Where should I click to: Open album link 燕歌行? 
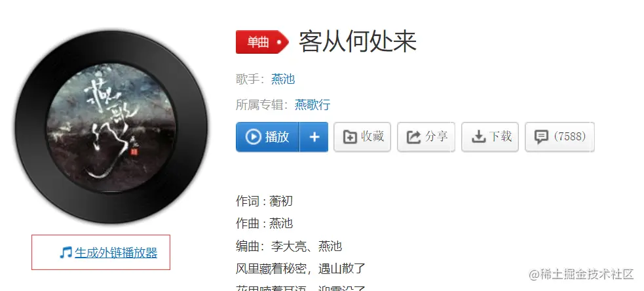[313, 104]
